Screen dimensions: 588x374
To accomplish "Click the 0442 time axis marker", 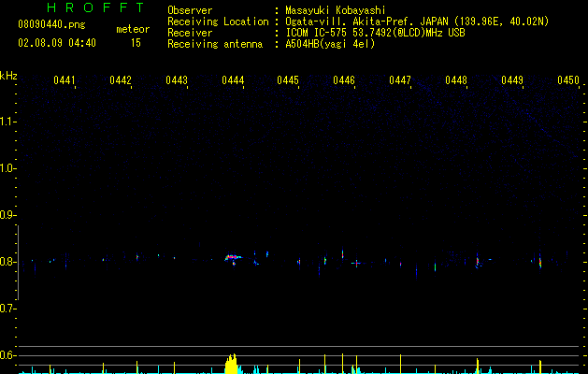I will (121, 80).
